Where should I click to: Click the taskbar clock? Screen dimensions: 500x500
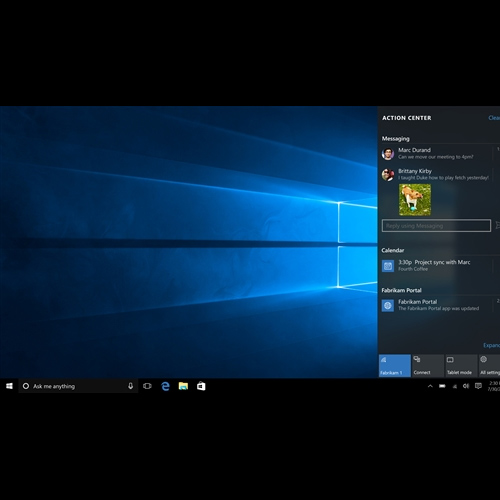pyautogui.click(x=494, y=386)
